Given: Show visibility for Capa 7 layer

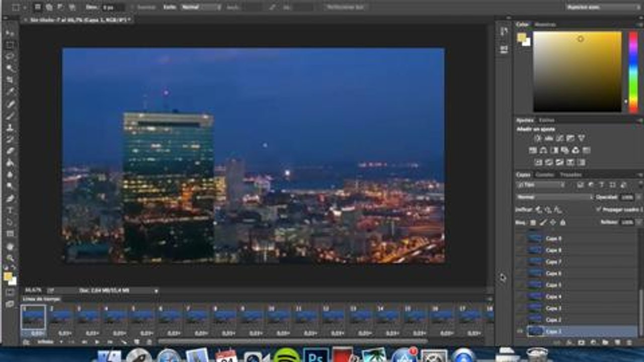Looking at the screenshot, I should 520,262.
